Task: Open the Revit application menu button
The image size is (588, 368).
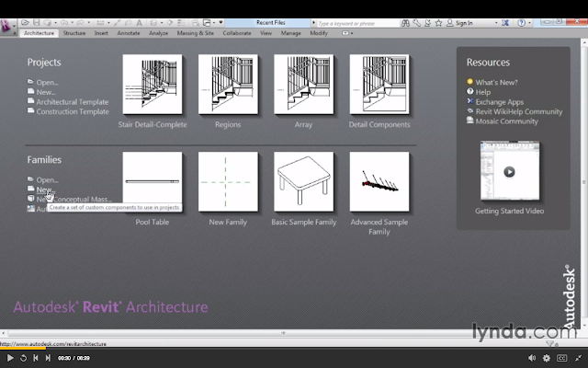Action: 6,27
